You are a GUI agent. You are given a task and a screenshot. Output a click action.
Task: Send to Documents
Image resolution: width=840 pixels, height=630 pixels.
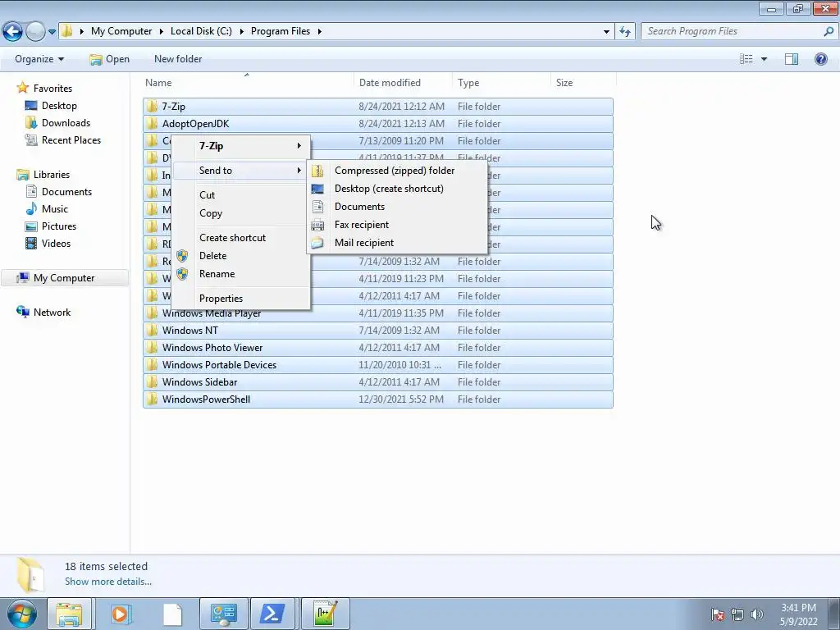[397, 207]
